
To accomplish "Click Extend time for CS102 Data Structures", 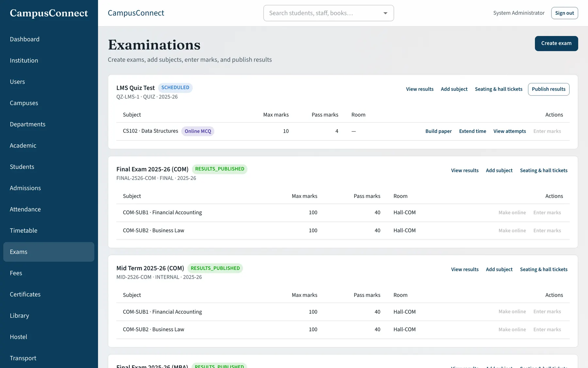I will point(472,131).
